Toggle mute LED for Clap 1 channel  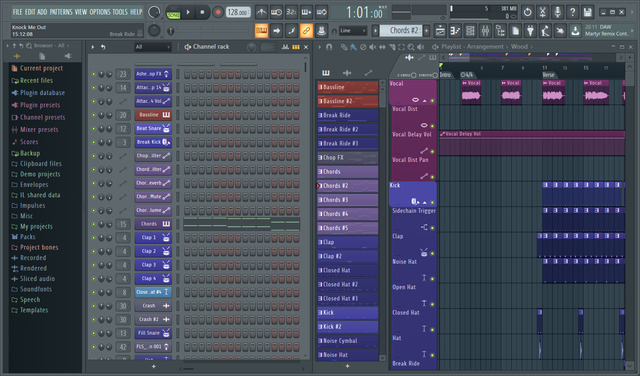tap(93, 238)
